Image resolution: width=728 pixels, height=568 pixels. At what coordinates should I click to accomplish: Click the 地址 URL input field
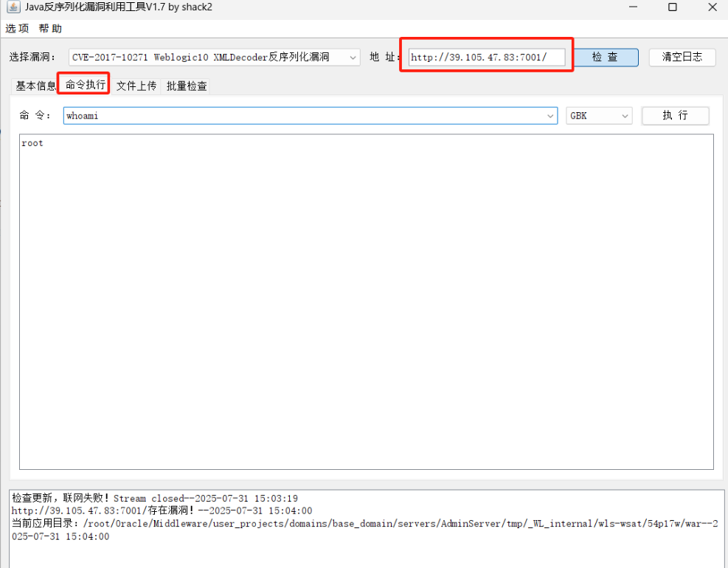[487, 57]
